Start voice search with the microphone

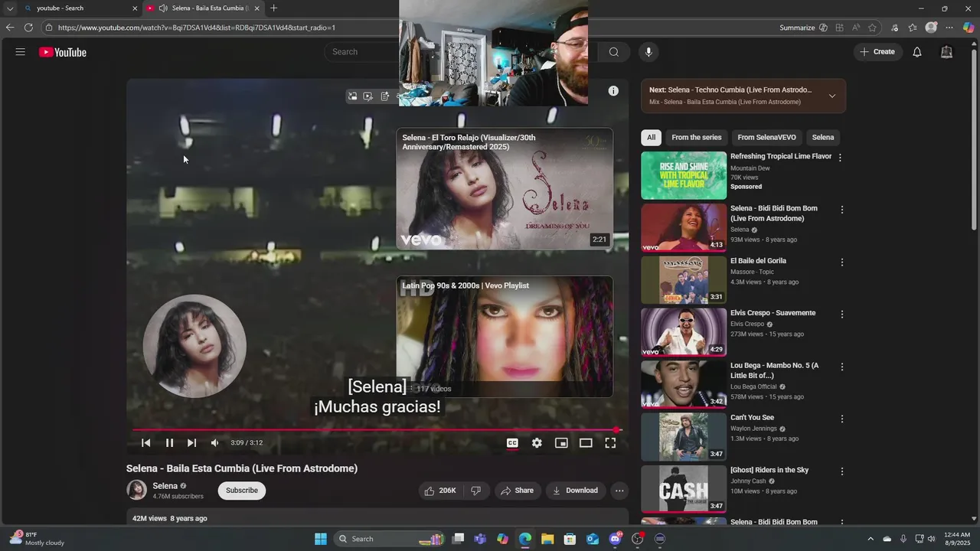(648, 52)
